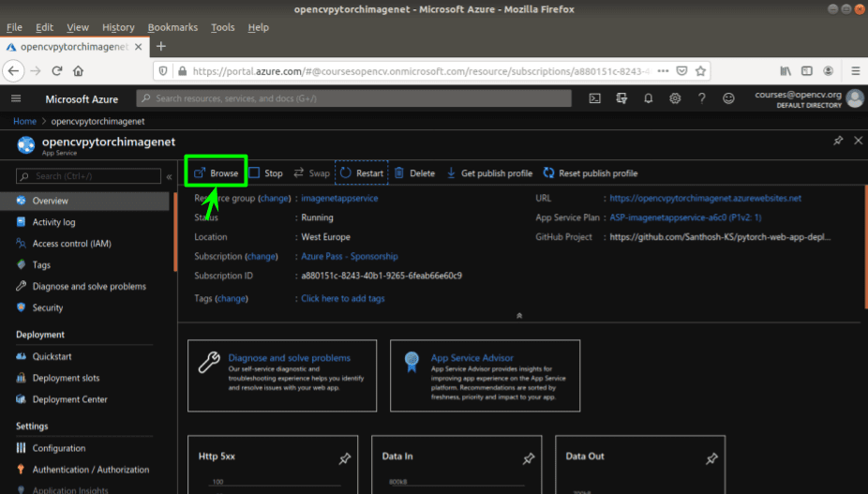The image size is (868, 494).
Task: Click here to add tags link
Action: (343, 298)
